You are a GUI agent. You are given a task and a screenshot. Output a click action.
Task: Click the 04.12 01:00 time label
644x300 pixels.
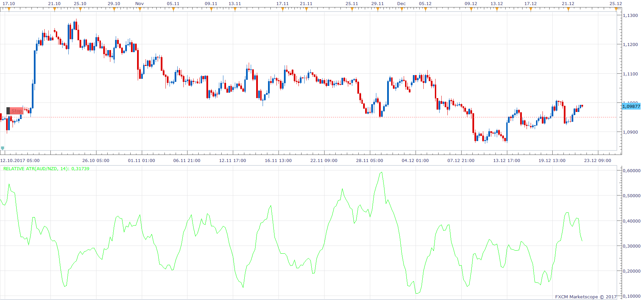(x=415, y=160)
